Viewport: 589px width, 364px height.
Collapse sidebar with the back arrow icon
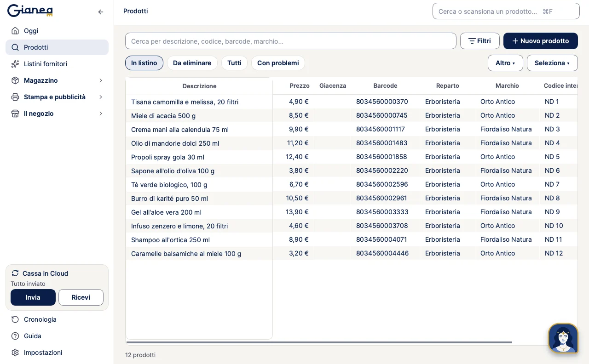click(101, 12)
